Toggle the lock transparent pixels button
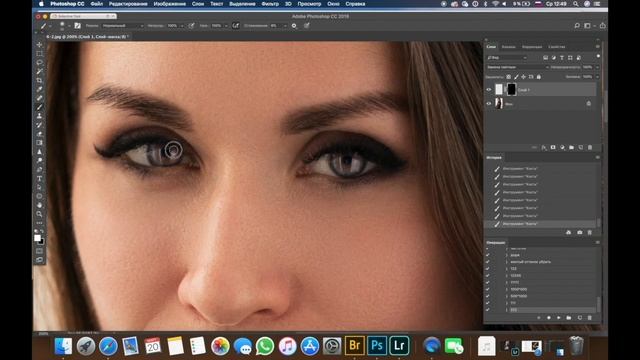Viewport: 640px width, 360px height. 509,77
